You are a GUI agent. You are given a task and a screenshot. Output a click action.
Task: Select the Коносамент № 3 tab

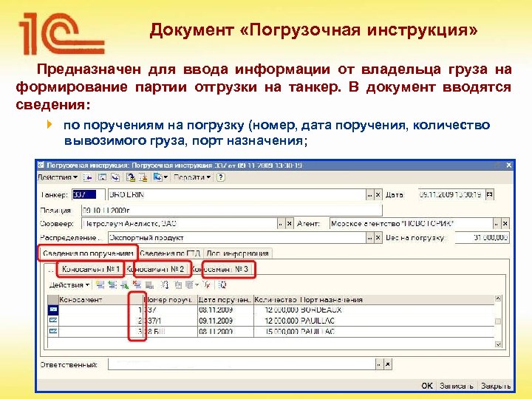point(220,269)
